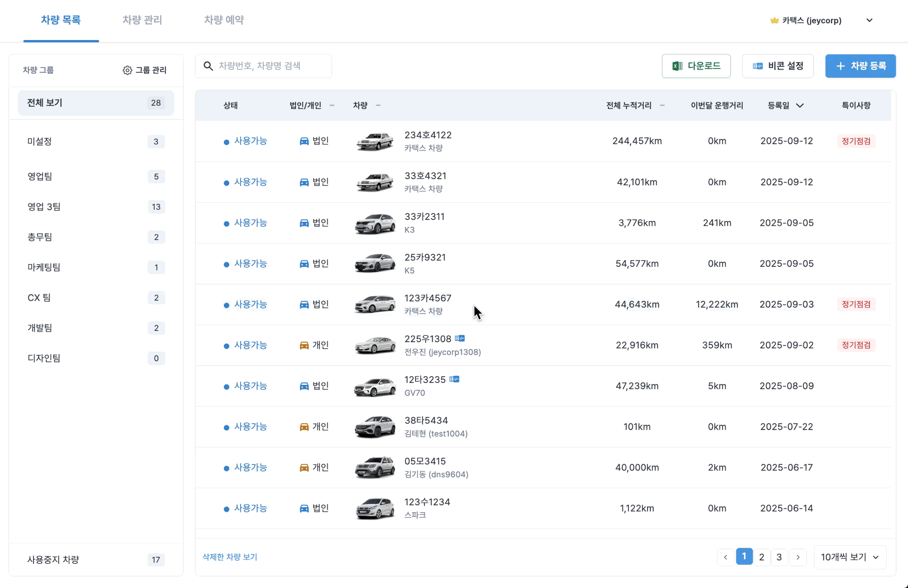The image size is (908, 588).
Task: Go to next page with right arrow
Action: pos(798,557)
